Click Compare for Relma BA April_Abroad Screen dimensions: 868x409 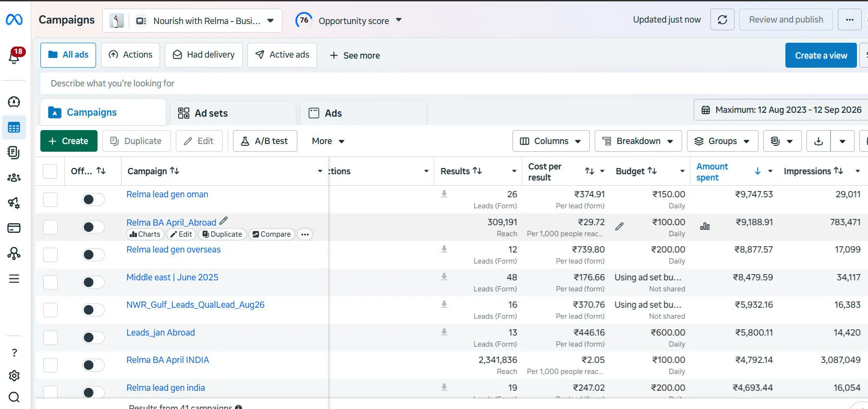coord(271,234)
